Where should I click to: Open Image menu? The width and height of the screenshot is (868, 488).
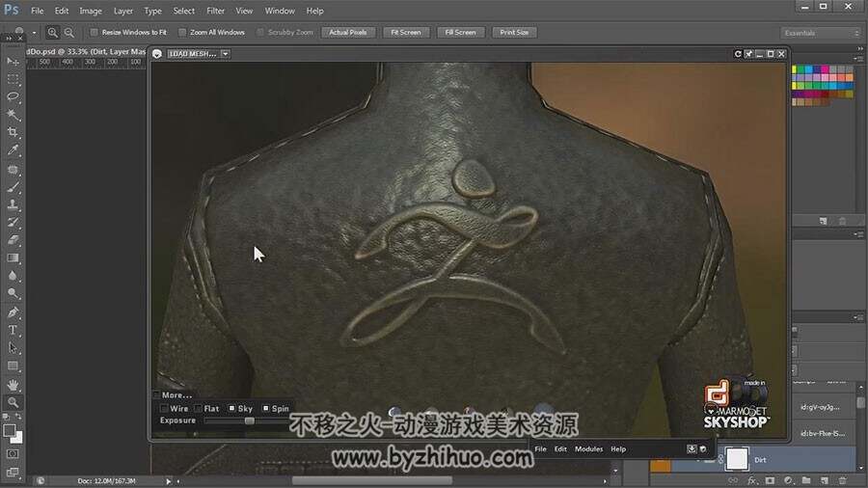pos(91,11)
